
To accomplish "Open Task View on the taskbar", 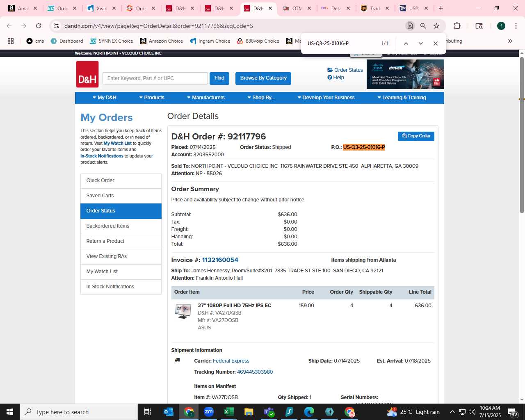I will (x=148, y=412).
